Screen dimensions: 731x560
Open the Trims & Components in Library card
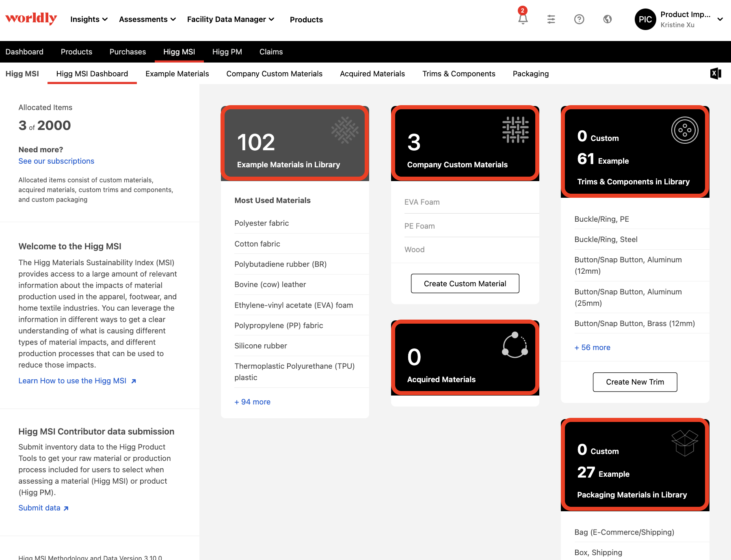(x=635, y=151)
